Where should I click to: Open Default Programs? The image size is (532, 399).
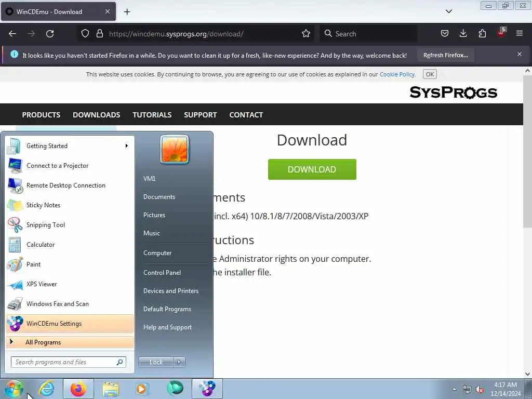(x=167, y=309)
